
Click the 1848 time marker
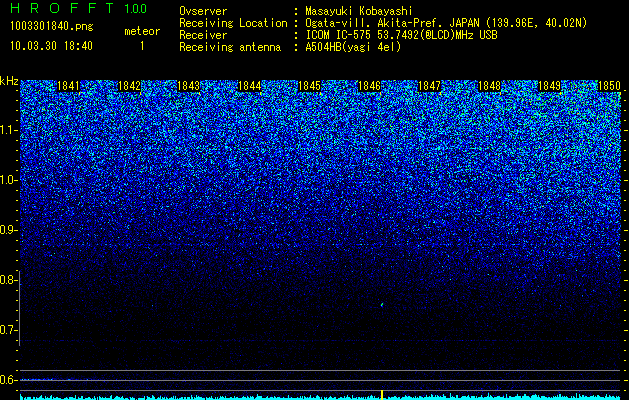(489, 86)
